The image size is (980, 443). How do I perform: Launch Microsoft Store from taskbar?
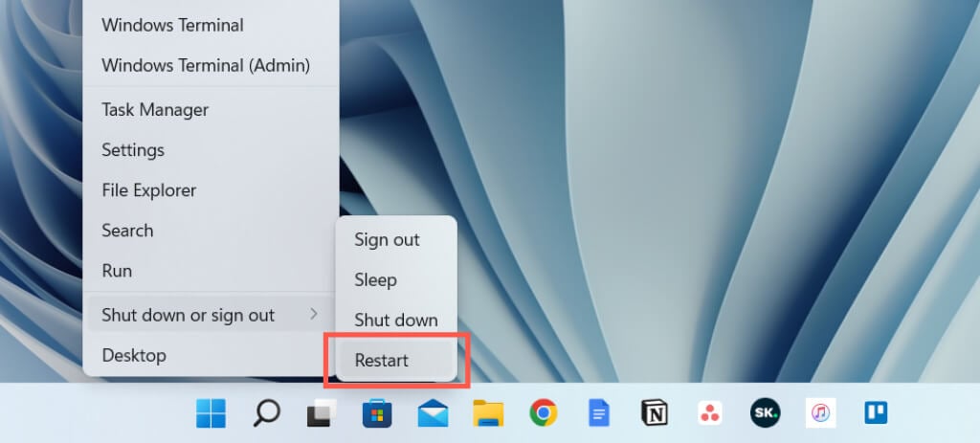point(377,413)
